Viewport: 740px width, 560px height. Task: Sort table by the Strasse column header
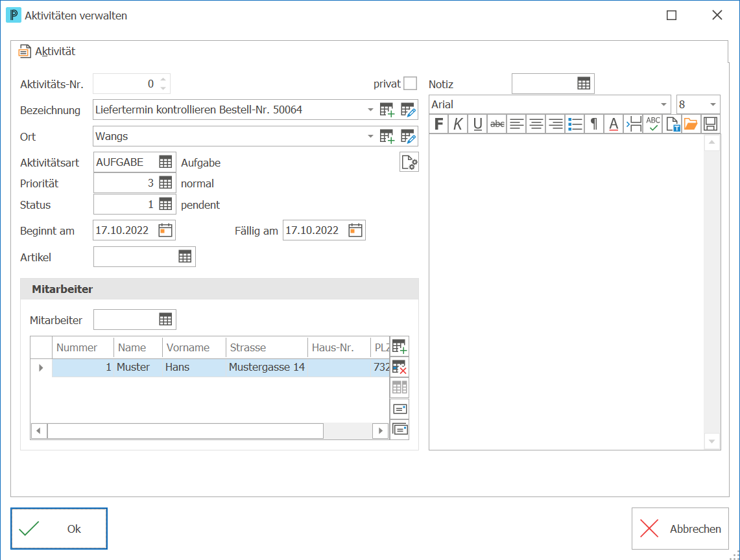click(266, 347)
